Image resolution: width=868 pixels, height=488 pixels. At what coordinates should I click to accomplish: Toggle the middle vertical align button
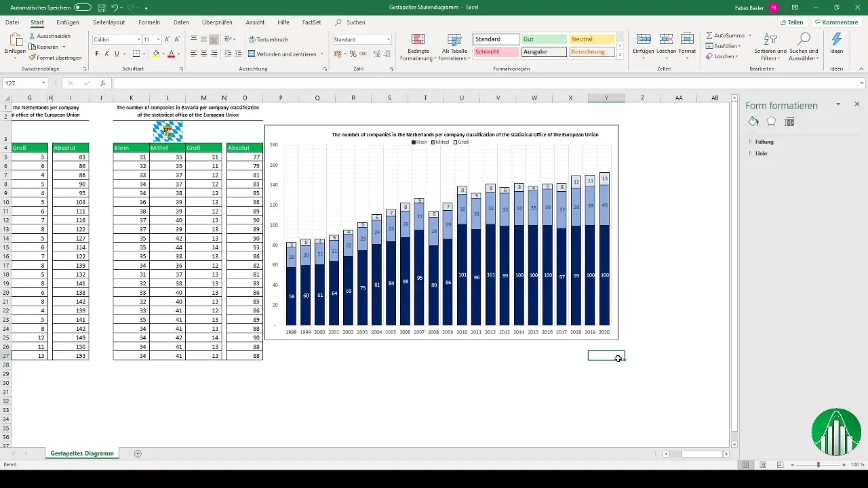[203, 39]
